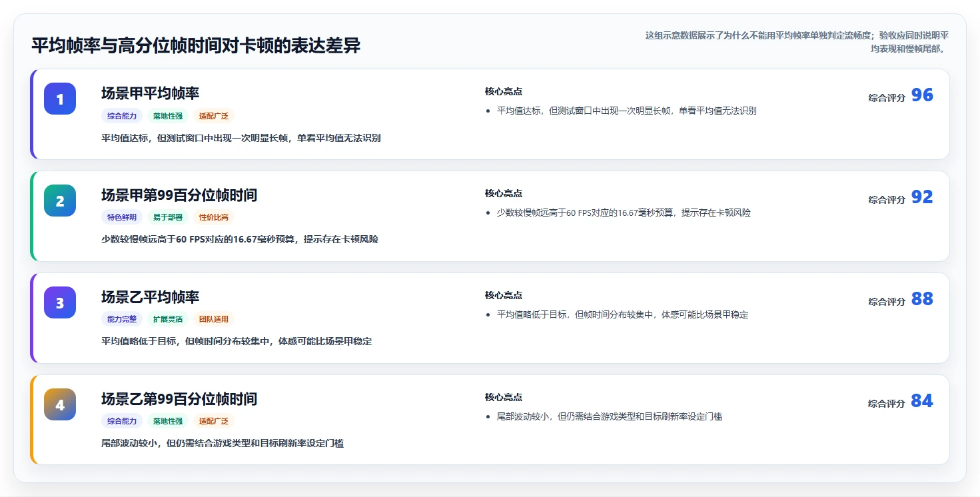Click the rank 3 number badge
The width and height of the screenshot is (980, 497).
60,302
